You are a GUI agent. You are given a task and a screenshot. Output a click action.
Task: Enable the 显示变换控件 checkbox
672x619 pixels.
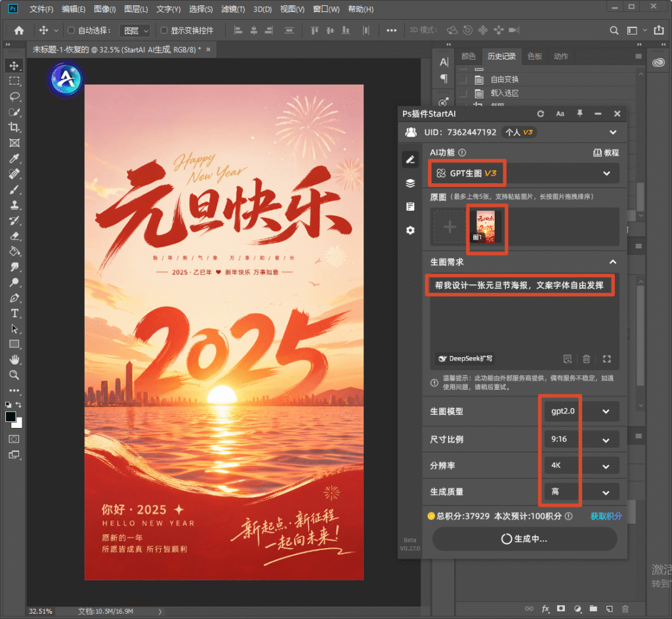163,30
